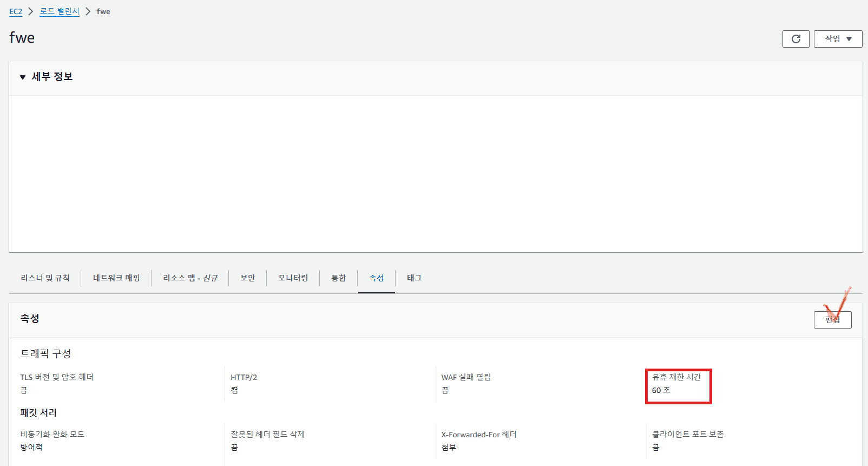Open the 모니터링 tab
The image size is (868, 466).
pos(293,278)
